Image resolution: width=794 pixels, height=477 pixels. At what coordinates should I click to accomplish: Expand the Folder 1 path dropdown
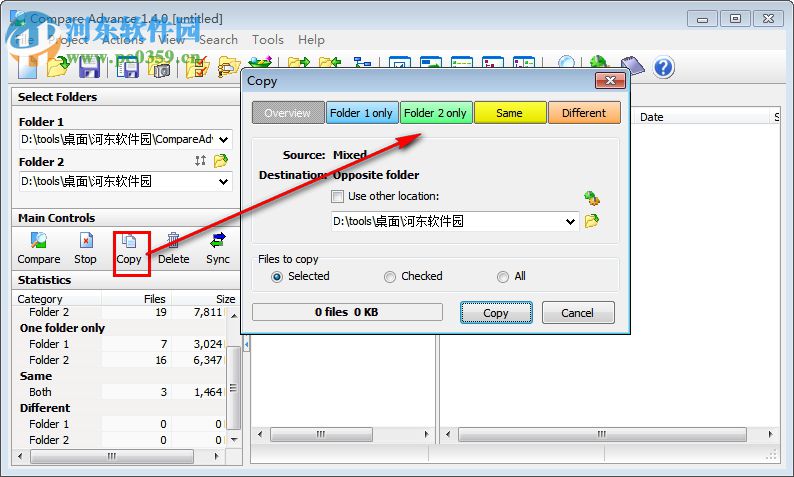223,139
